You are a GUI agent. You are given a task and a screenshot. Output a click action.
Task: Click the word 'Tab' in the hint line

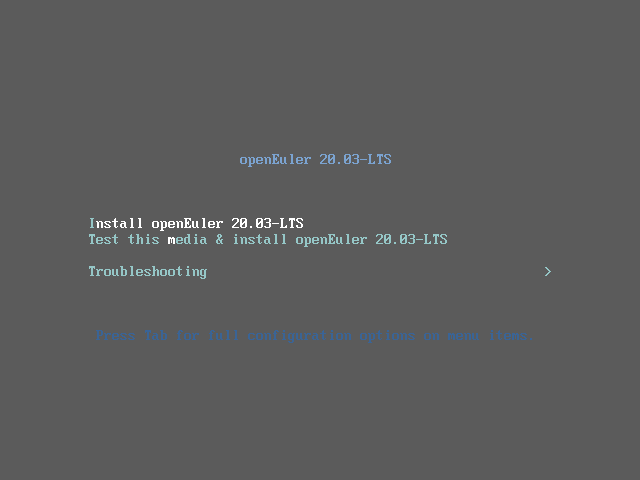pos(156,336)
